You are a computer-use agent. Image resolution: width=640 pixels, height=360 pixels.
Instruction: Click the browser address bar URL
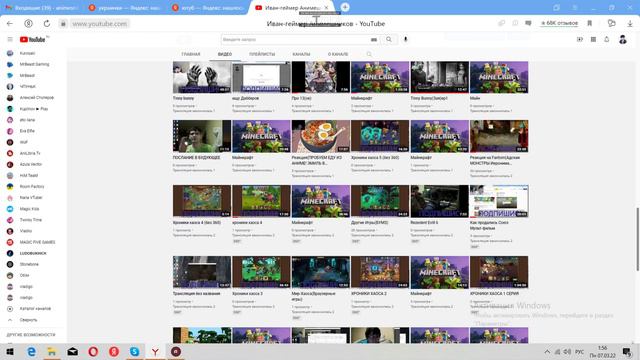pos(100,24)
